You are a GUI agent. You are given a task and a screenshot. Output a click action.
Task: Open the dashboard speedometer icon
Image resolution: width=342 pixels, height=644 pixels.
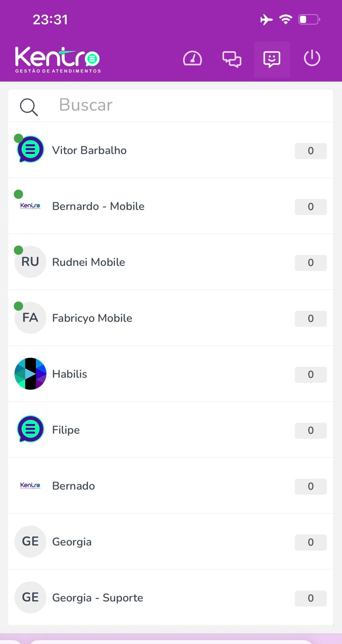click(x=192, y=59)
